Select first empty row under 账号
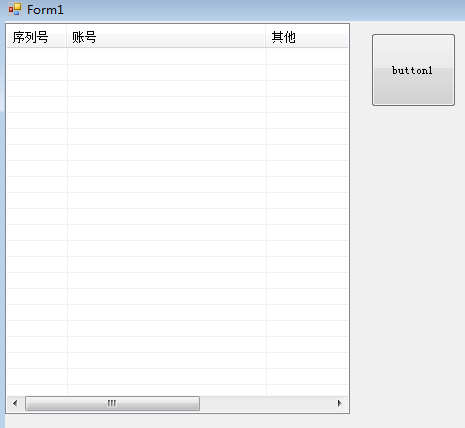 point(167,57)
